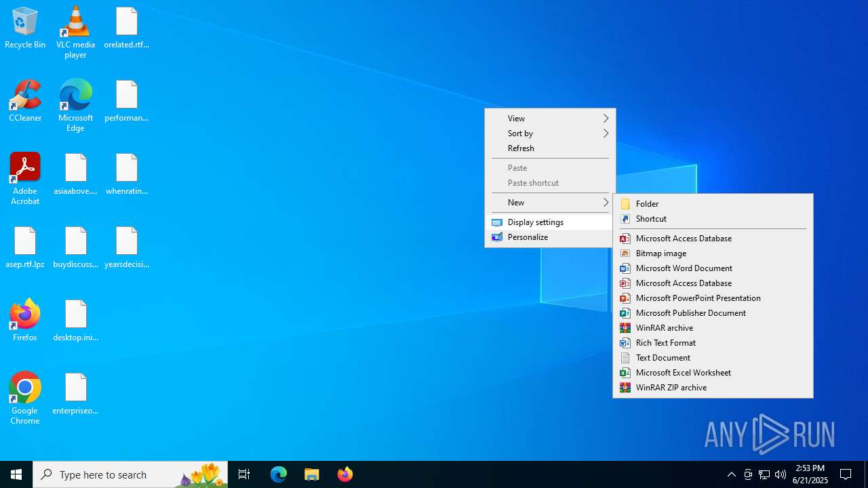Create a new WinRAR ZIP archive
The width and height of the screenshot is (868, 488).
coord(713,388)
